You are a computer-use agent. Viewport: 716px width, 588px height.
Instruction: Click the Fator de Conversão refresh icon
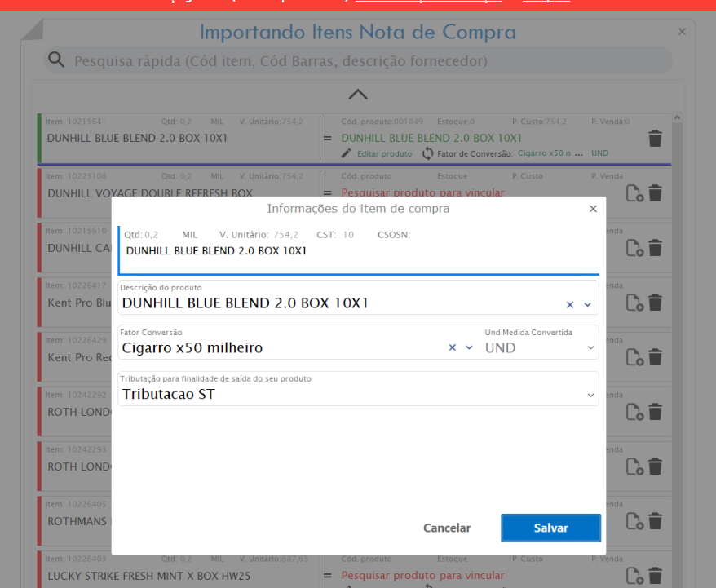pos(427,153)
